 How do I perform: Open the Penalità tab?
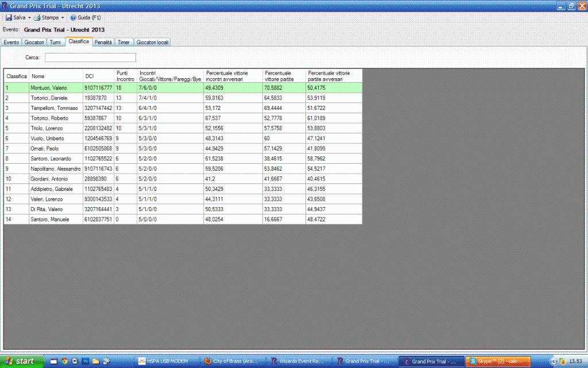103,42
